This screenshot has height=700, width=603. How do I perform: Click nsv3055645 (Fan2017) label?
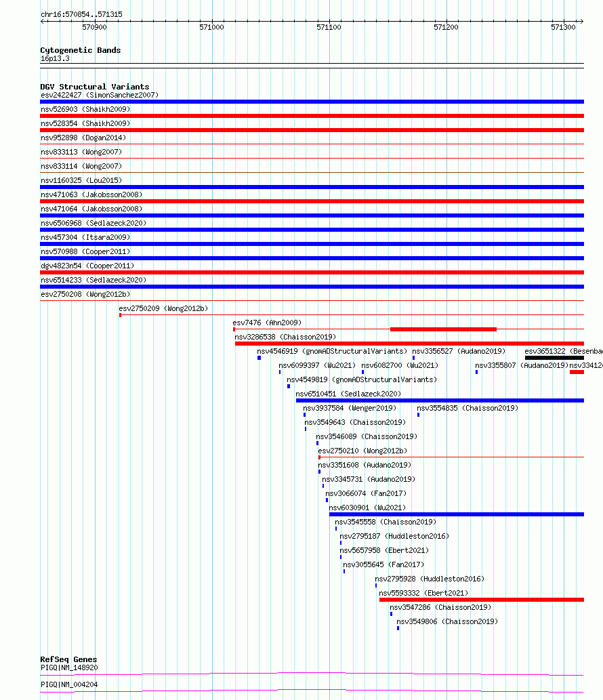[383, 566]
